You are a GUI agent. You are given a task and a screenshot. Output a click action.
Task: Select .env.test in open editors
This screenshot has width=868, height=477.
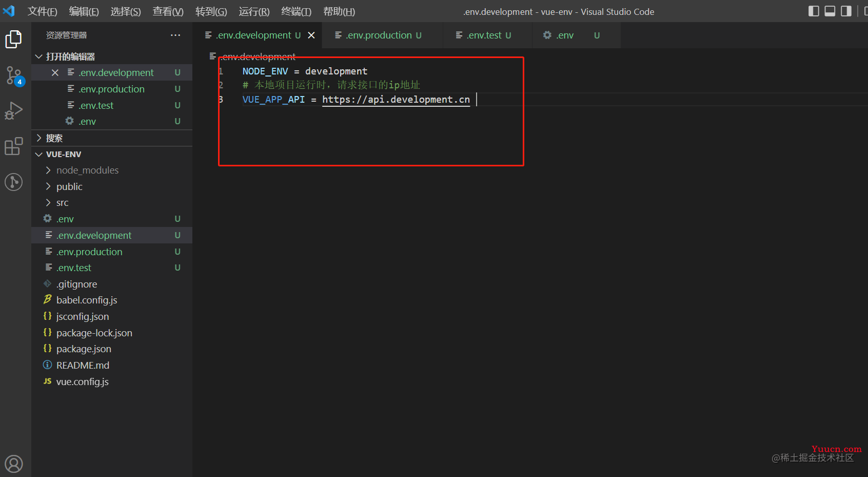(112, 105)
